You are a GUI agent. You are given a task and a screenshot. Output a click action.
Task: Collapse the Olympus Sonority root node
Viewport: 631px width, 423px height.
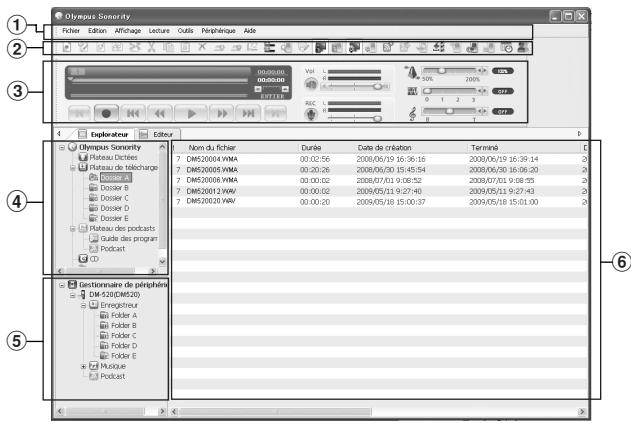tap(62, 147)
